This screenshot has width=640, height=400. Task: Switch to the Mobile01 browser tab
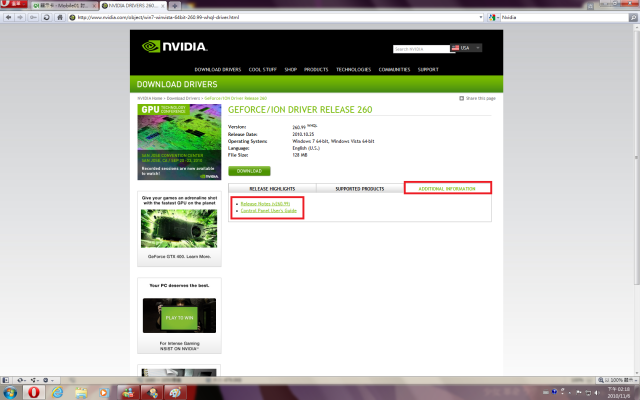pyautogui.click(x=64, y=6)
